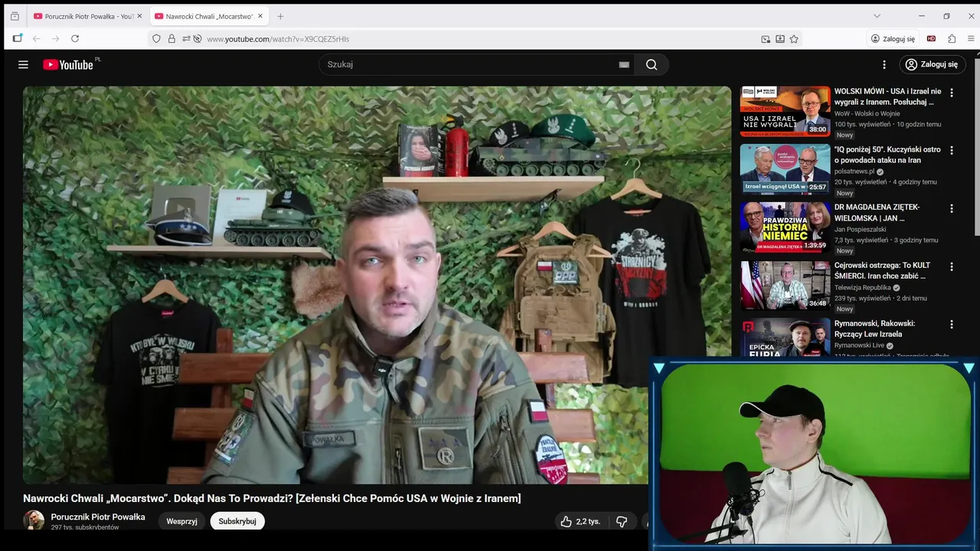Show site tracking protection shield info
The image size is (980, 551).
tap(156, 38)
